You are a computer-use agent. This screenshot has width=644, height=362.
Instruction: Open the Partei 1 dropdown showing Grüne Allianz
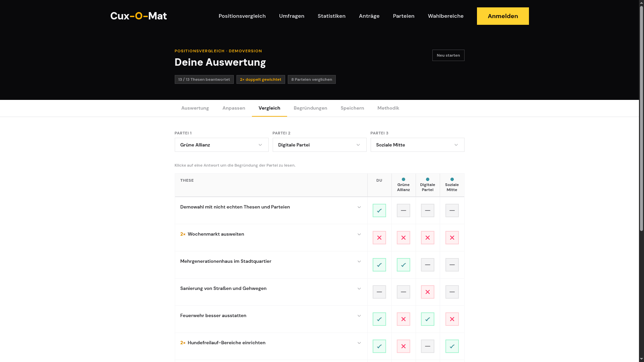(x=221, y=145)
